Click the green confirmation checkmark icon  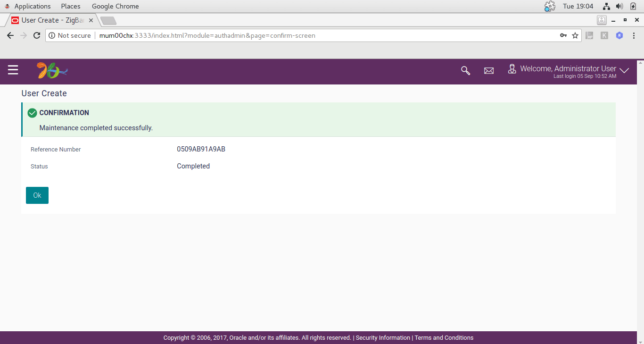[32, 113]
